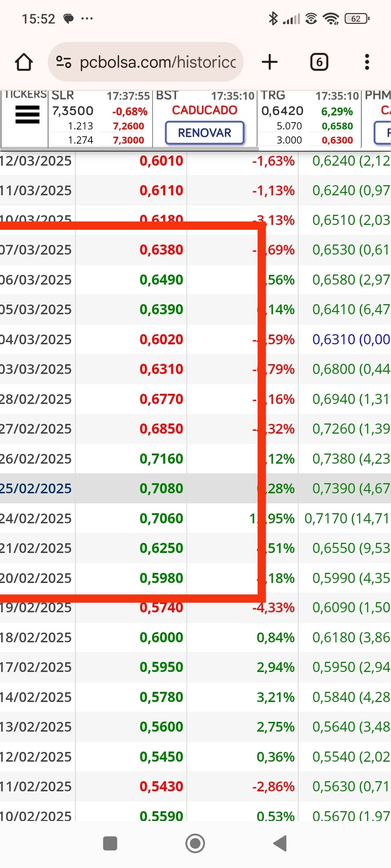The image size is (391, 868).
Task: Click the CADUCADO label for BST
Action: pyautogui.click(x=205, y=110)
